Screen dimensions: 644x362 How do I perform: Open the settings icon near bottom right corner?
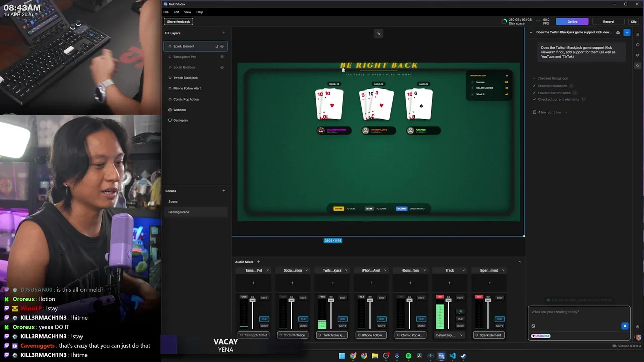[x=638, y=327]
